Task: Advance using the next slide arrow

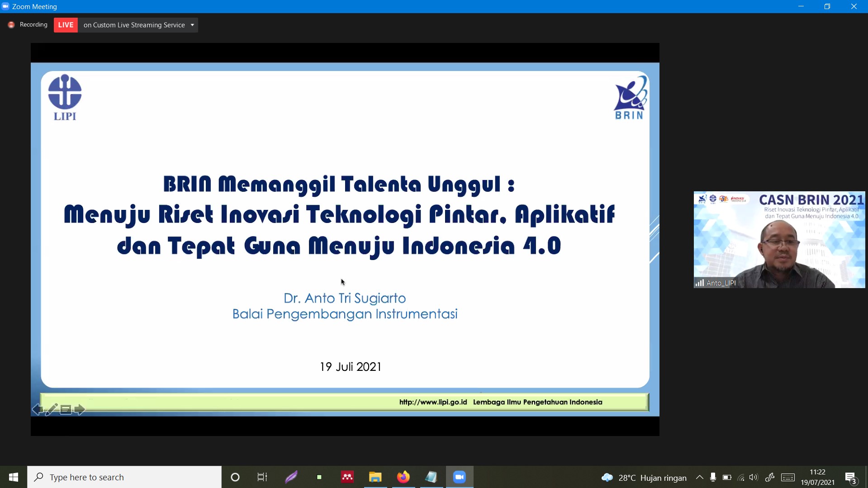Action: (80, 410)
